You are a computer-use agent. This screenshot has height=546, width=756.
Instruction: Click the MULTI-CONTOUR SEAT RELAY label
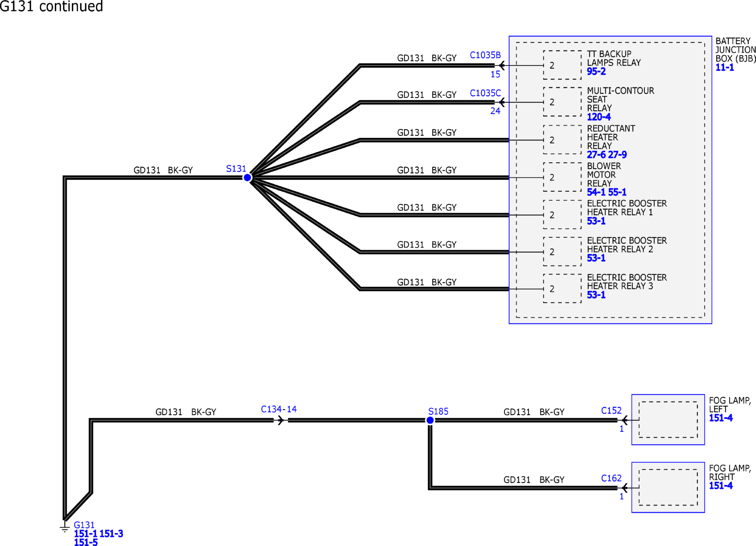[620, 99]
